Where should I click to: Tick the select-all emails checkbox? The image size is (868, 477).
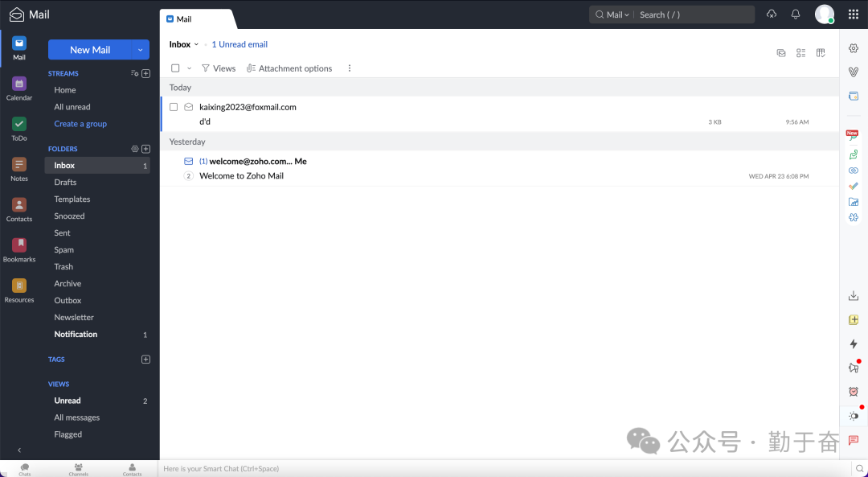pyautogui.click(x=175, y=68)
